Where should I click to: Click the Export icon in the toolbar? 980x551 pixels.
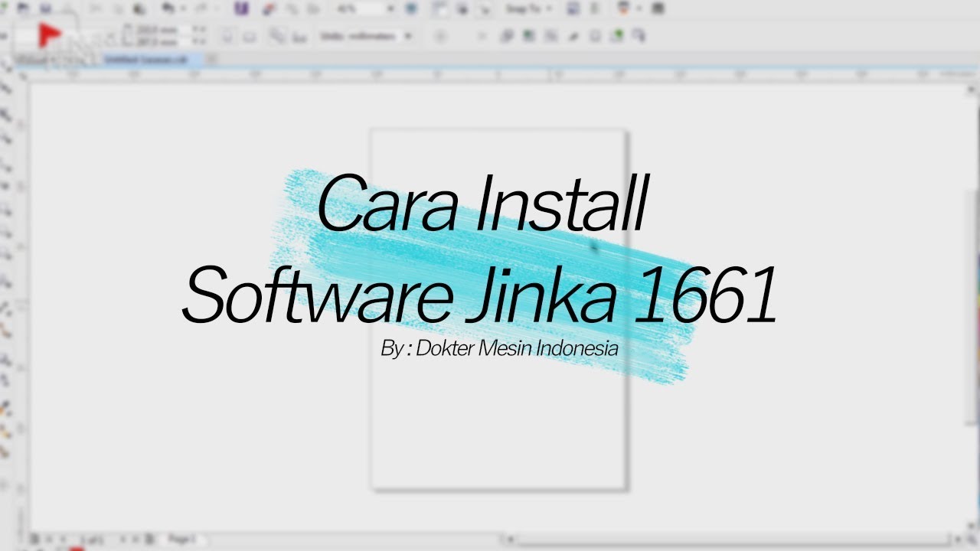coord(291,8)
